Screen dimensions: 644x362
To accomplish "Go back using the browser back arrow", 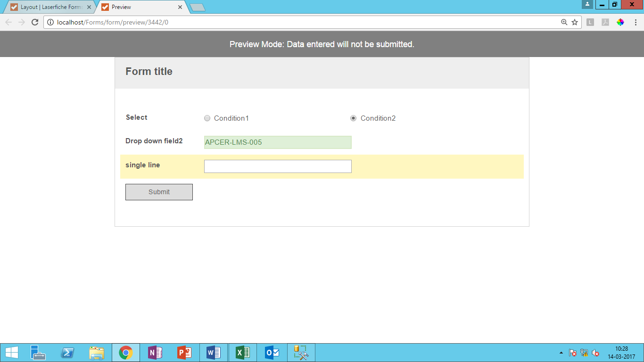I will coord(8,22).
